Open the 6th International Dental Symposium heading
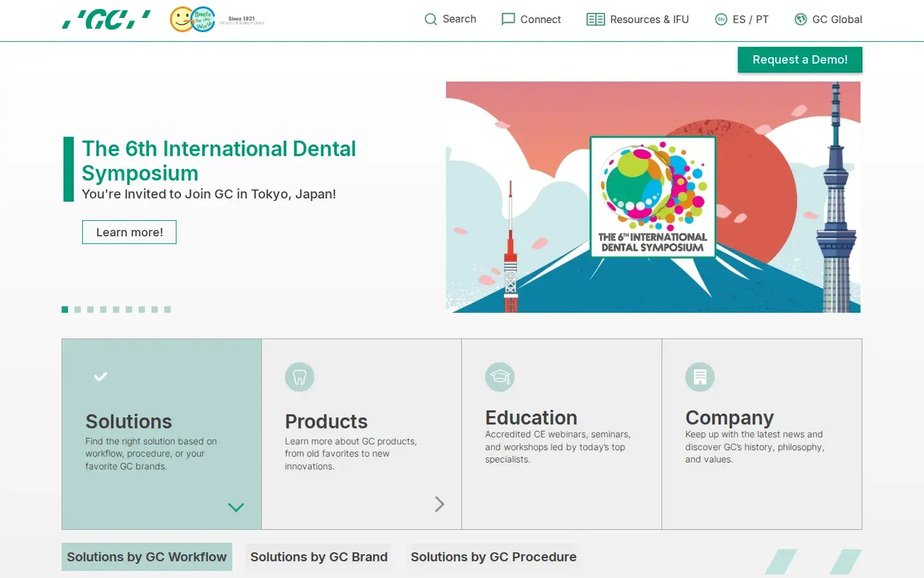 click(x=219, y=161)
